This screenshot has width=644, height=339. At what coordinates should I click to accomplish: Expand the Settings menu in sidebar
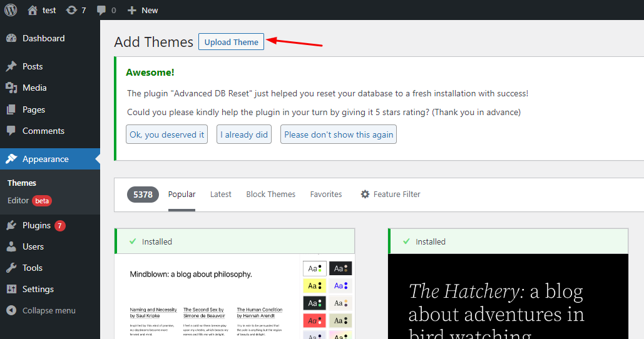pyautogui.click(x=38, y=289)
